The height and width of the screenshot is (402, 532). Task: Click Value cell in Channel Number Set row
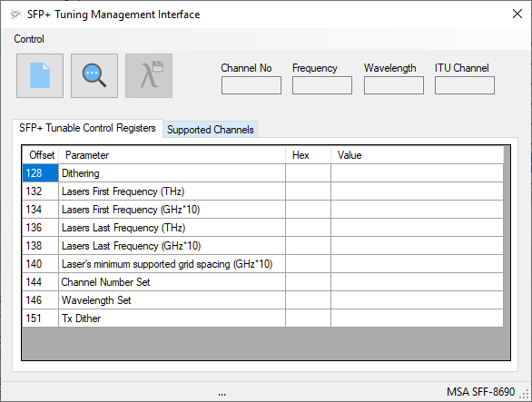coord(417,282)
